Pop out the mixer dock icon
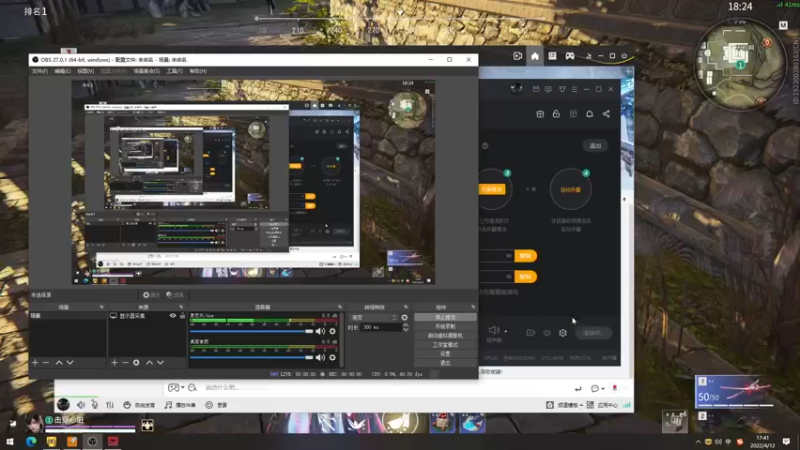The width and height of the screenshot is (800, 450). pyautogui.click(x=340, y=307)
